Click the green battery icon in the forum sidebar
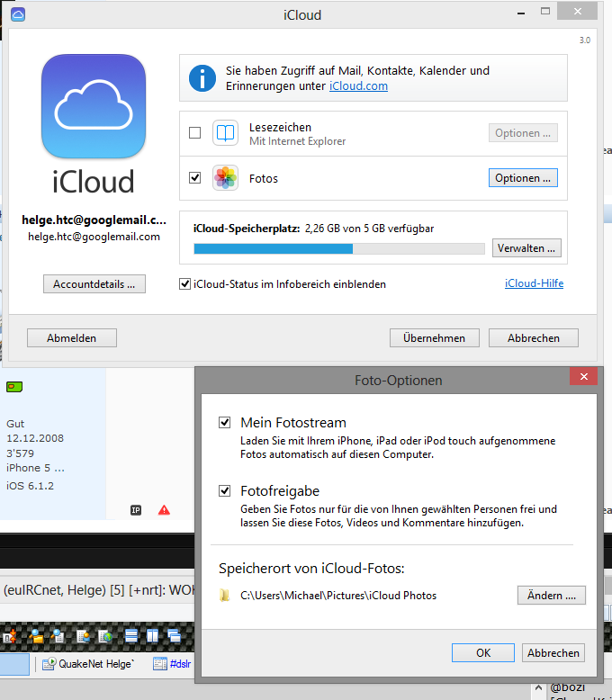The image size is (612, 700). 14,387
